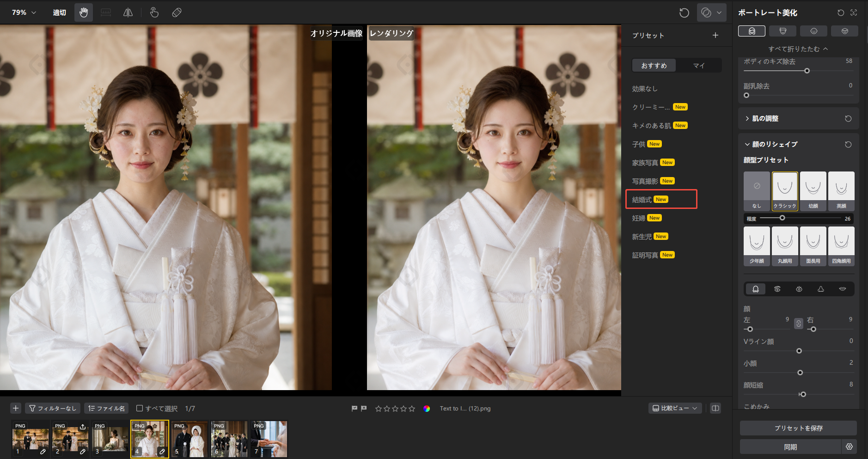Click the flip horizontal mirror icon

click(x=128, y=12)
